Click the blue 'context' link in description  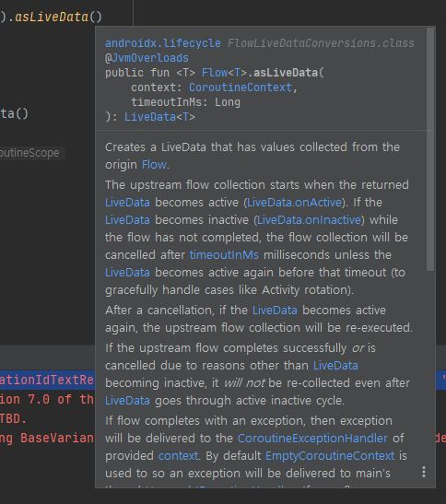pyautogui.click(x=178, y=456)
